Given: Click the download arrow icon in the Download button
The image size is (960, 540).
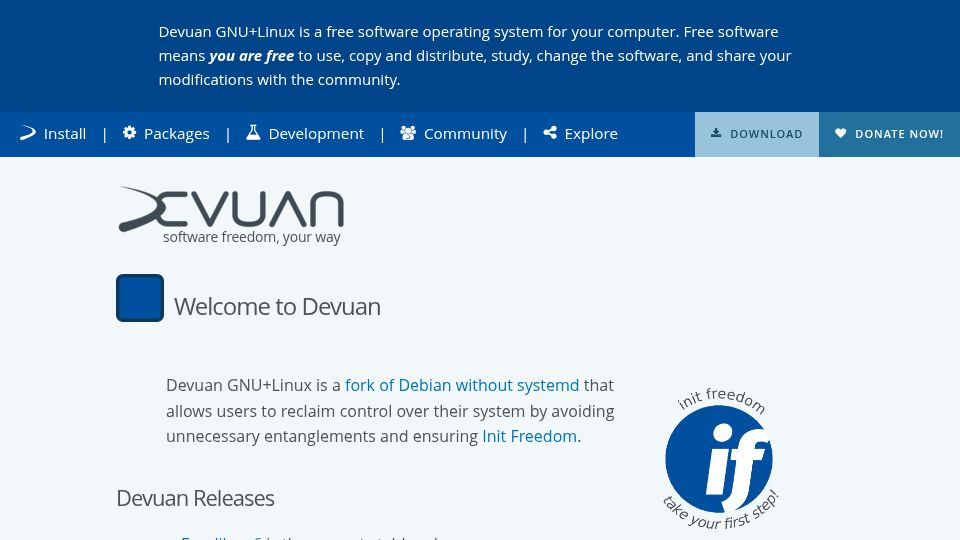Looking at the screenshot, I should pyautogui.click(x=716, y=133).
